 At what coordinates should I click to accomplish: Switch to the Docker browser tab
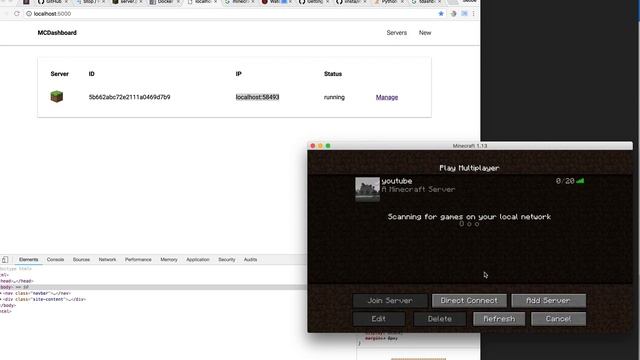[163, 2]
